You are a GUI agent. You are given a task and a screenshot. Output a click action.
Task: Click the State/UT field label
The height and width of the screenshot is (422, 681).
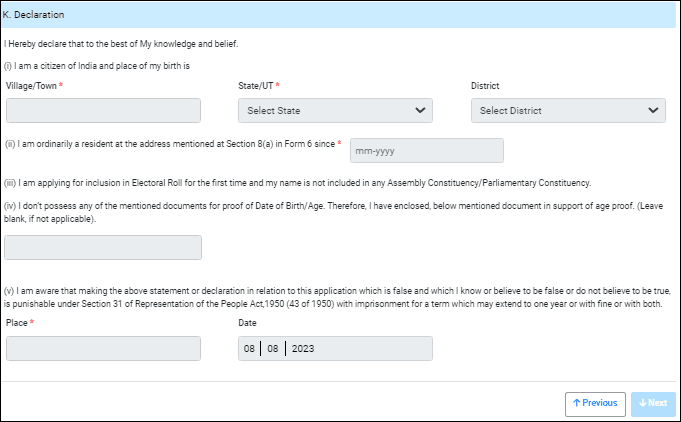[x=257, y=86]
